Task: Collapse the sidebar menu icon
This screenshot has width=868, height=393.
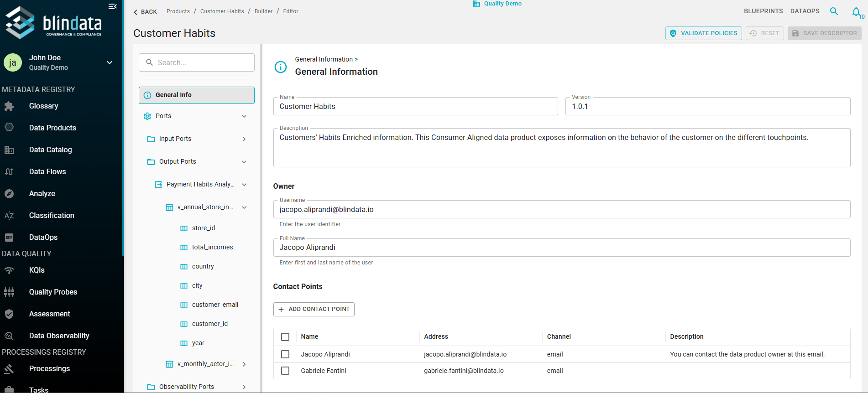Action: point(113,6)
